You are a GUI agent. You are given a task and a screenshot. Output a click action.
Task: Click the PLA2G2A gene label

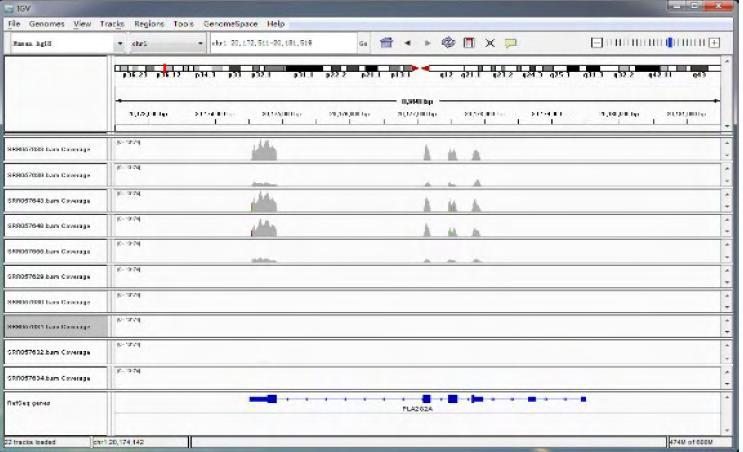pos(417,409)
